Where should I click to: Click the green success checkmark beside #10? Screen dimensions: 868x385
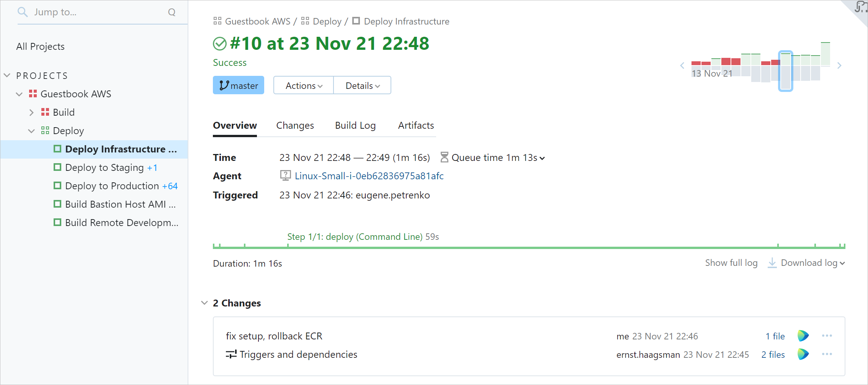[219, 43]
